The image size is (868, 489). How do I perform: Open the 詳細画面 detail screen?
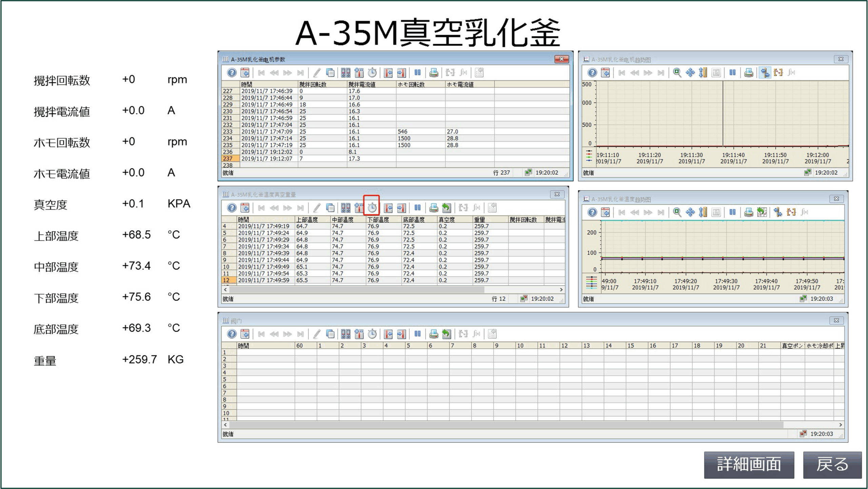pos(749,465)
